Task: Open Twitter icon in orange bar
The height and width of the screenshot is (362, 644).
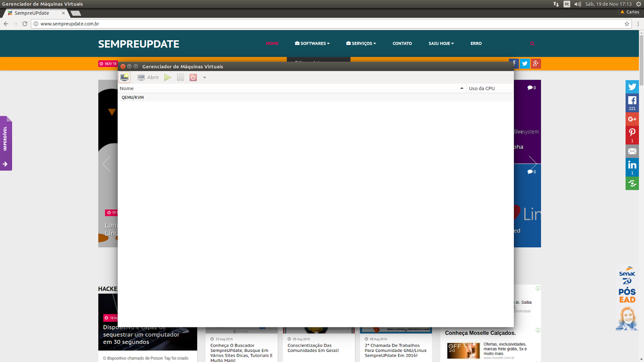Action: pos(524,64)
